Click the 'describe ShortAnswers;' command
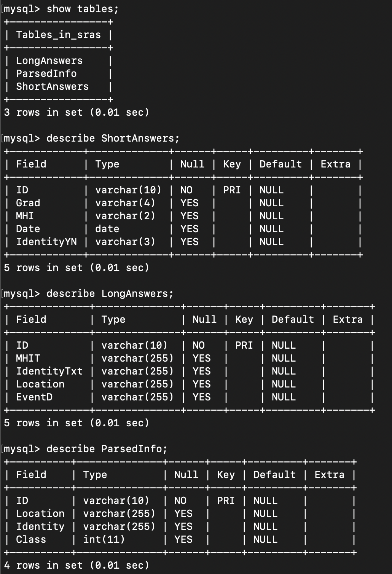The image size is (392, 574). (113, 139)
